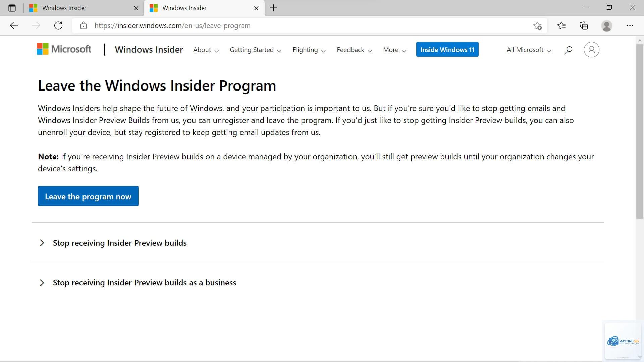Select the second Windows Insider tab
The image size is (644, 362).
(204, 8)
